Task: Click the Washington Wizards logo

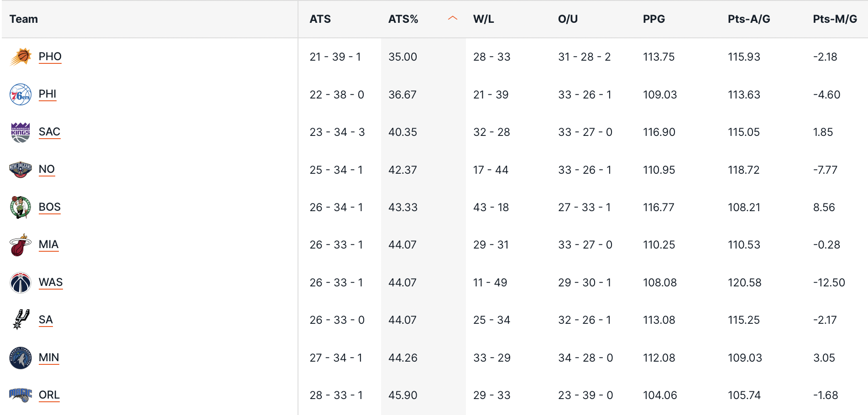Action: point(21,282)
